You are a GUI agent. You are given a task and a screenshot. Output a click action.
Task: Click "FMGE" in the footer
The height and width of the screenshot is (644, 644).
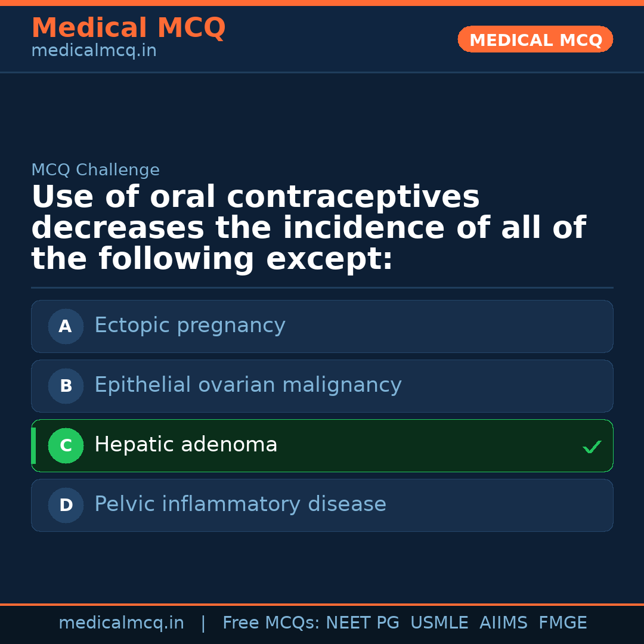pos(562,623)
